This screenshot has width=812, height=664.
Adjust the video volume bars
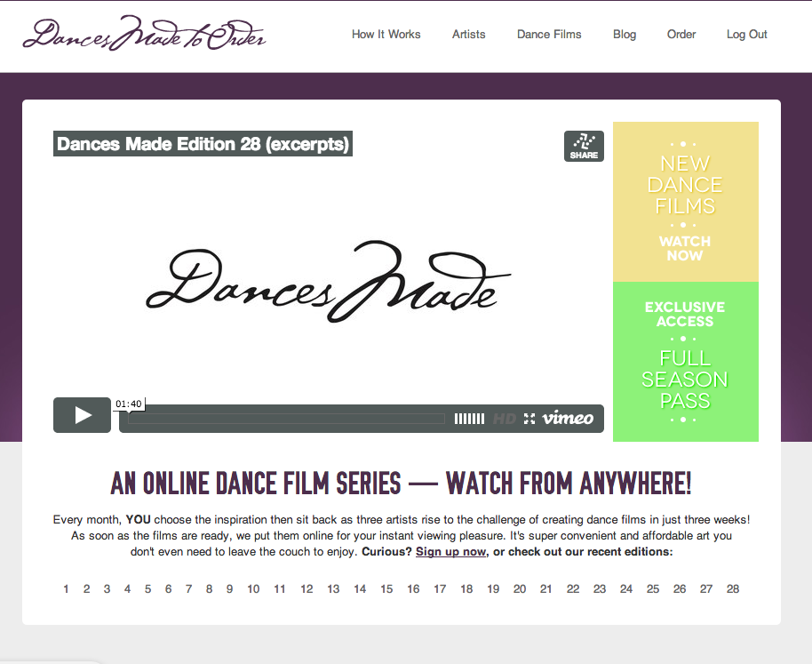pyautogui.click(x=469, y=419)
